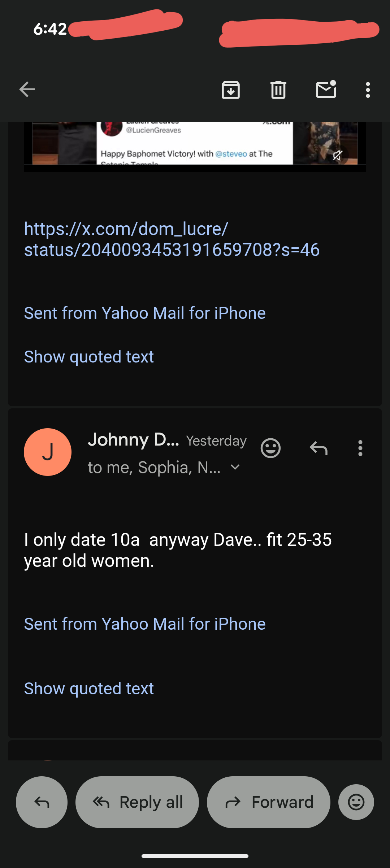Mark the email as unread
Screen dimensions: 390x868
pyautogui.click(x=326, y=90)
